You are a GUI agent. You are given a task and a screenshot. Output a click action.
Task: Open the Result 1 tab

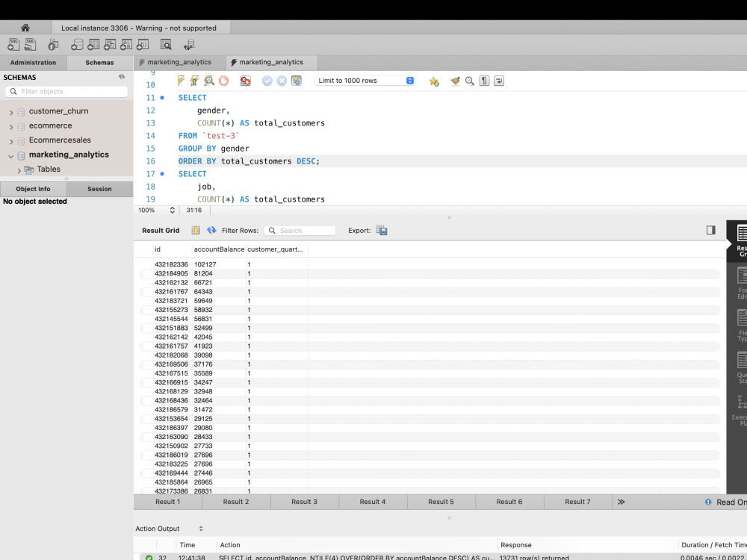coord(167,502)
